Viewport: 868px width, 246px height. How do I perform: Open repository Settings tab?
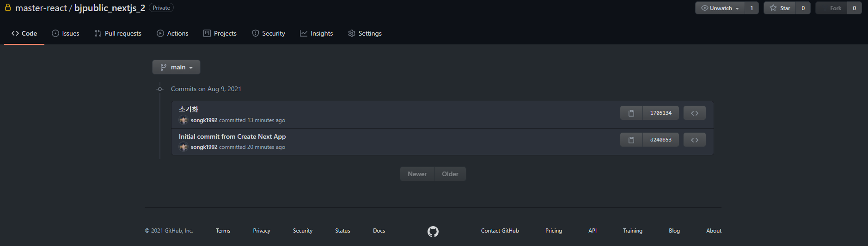tap(365, 33)
